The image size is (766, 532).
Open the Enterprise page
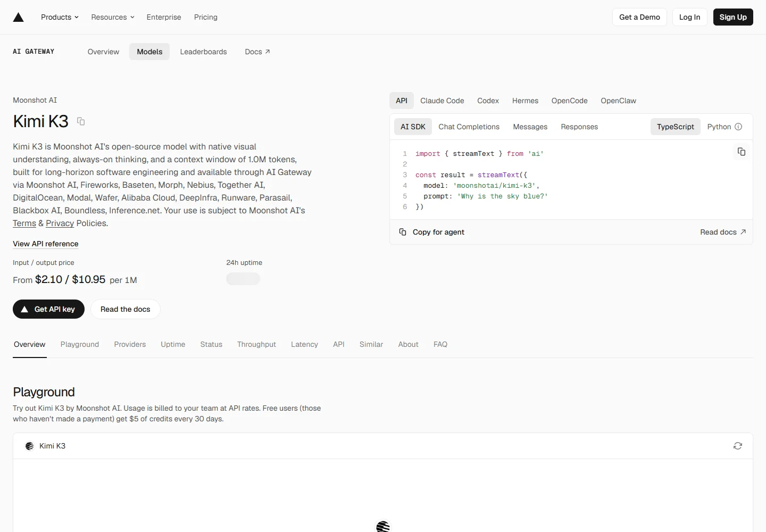click(164, 17)
